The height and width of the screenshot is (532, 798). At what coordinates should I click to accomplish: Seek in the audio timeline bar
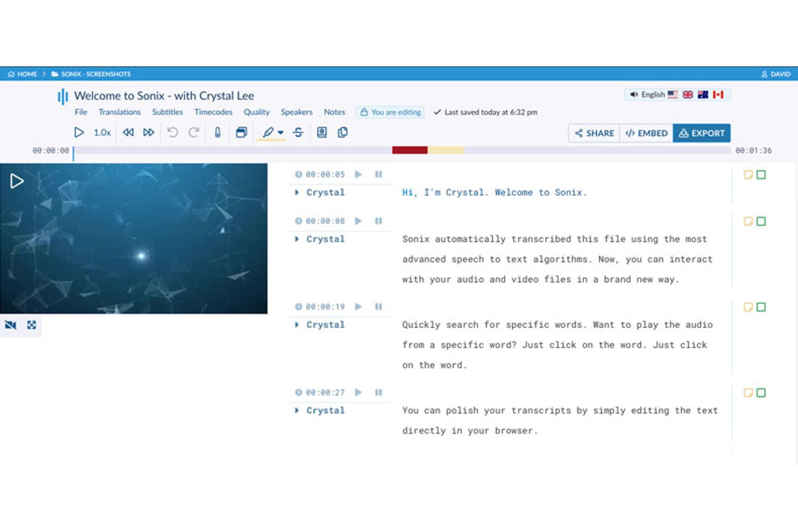pos(402,150)
